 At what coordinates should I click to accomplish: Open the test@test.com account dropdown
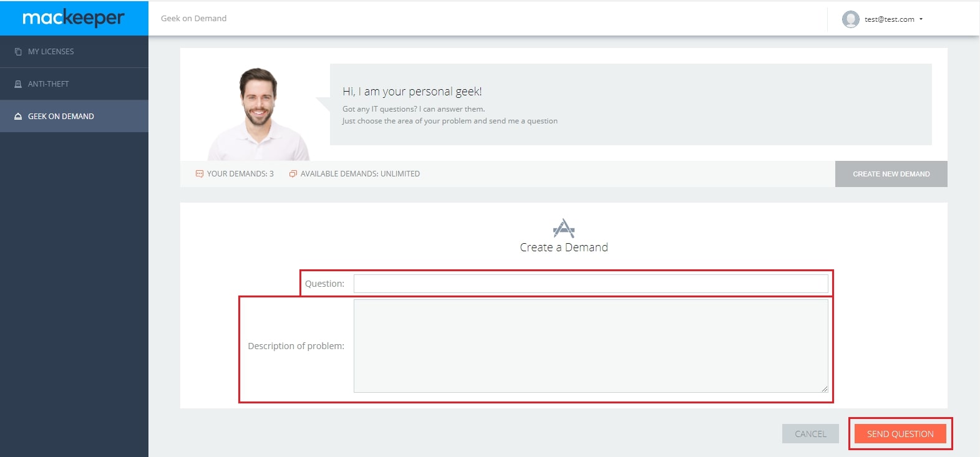[883, 19]
